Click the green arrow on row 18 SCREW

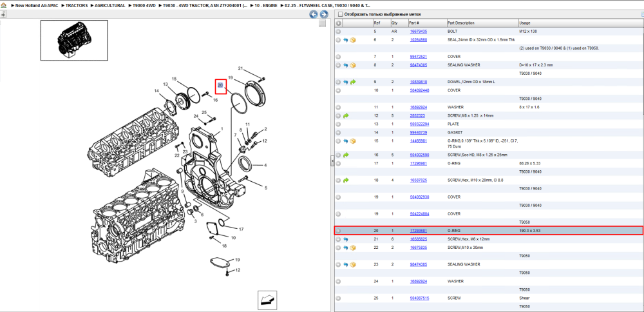345,180
